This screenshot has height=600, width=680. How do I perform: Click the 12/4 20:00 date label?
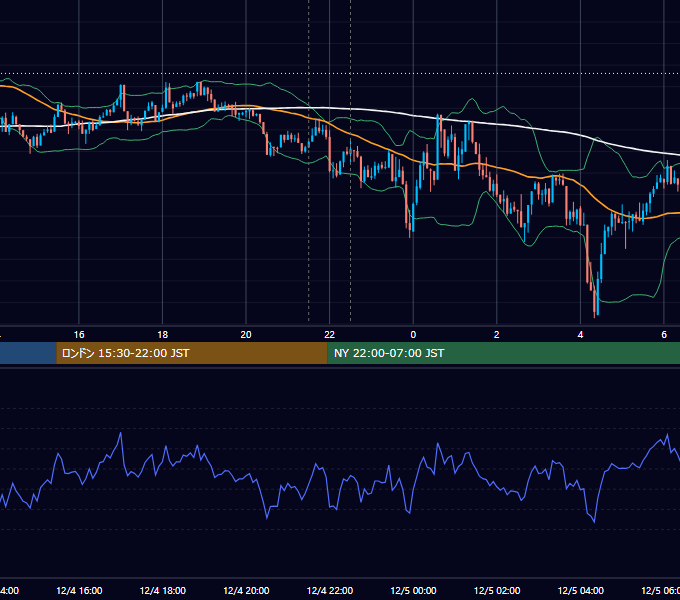246,590
